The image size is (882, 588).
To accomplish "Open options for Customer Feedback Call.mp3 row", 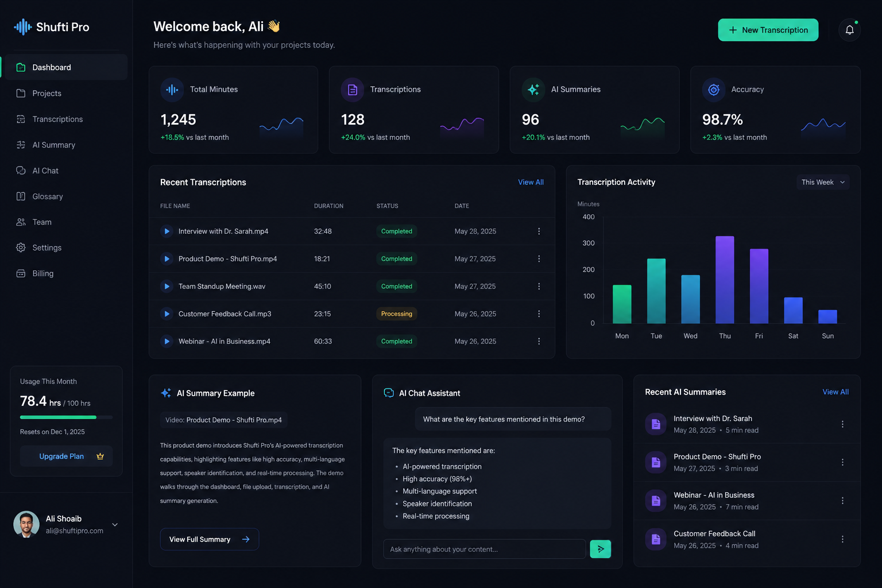I will pos(539,314).
